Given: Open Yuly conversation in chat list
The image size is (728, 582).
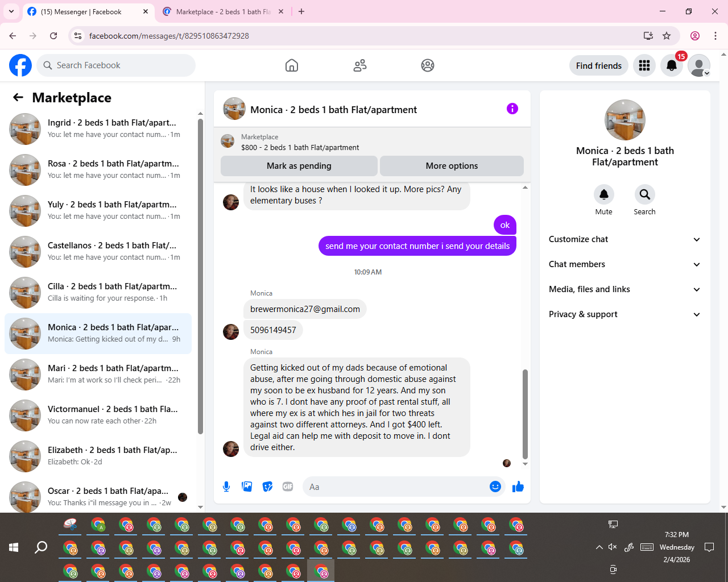Looking at the screenshot, I should point(98,211).
